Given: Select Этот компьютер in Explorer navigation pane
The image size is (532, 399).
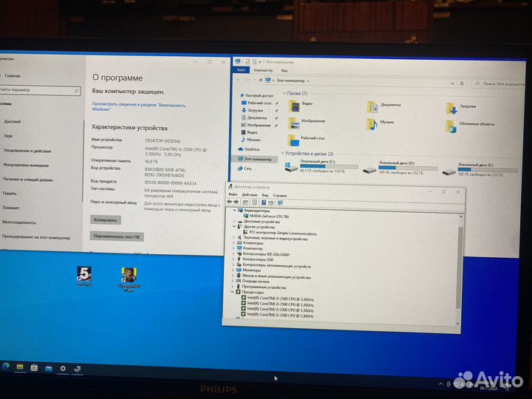Looking at the screenshot, I should click(x=255, y=158).
